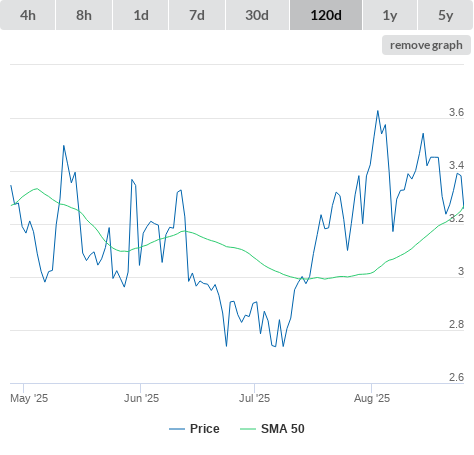Select the 30d range tab
Image resolution: width=474 pixels, height=455 pixels.
pos(257,15)
